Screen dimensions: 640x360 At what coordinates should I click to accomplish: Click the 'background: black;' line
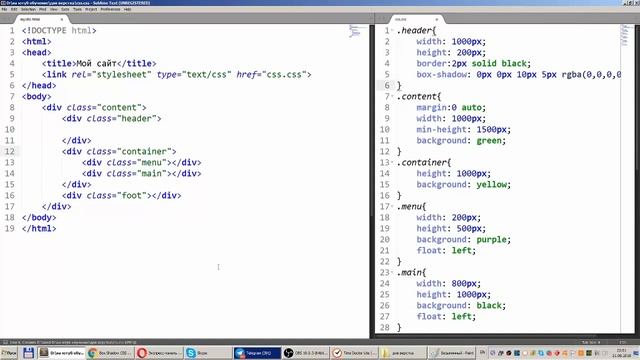coord(461,306)
